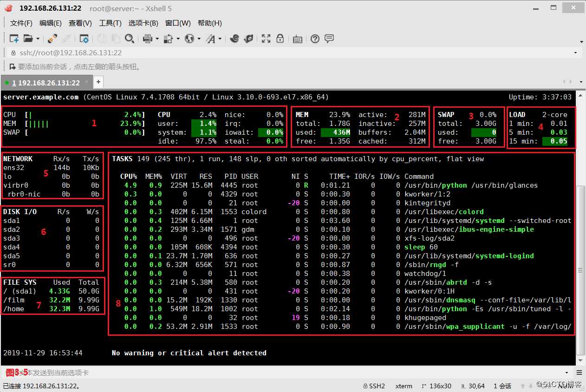This screenshot has height=392, width=586.
Task: Click the grayed Disconnect plug icon
Action: coord(66,39)
